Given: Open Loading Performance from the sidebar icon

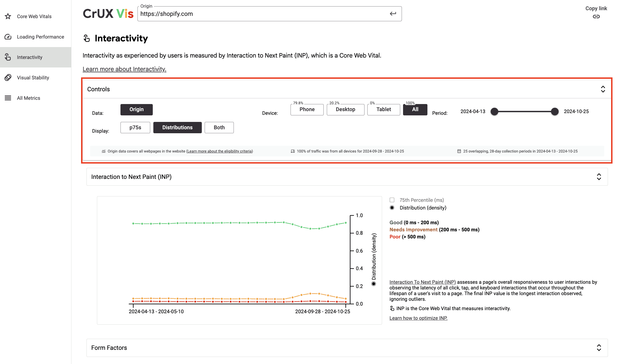Looking at the screenshot, I should coord(8,37).
